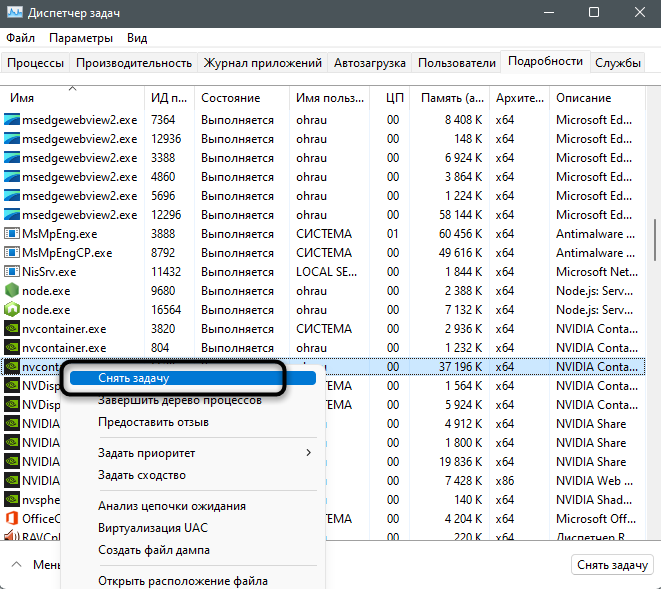The width and height of the screenshot is (661, 589).
Task: Sort by the Архитектура column header
Action: click(519, 98)
